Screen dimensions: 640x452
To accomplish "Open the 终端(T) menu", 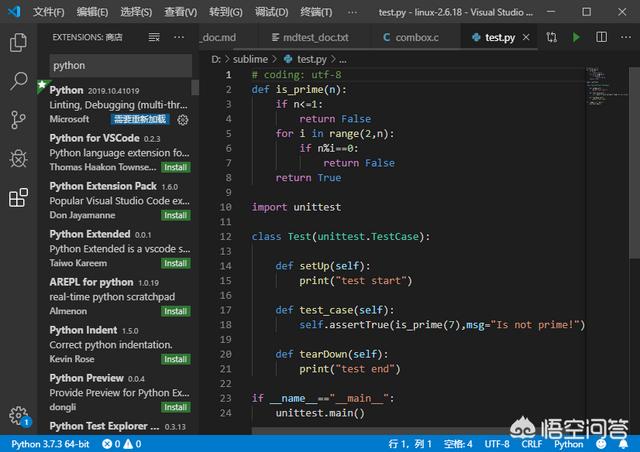I will click(316, 12).
